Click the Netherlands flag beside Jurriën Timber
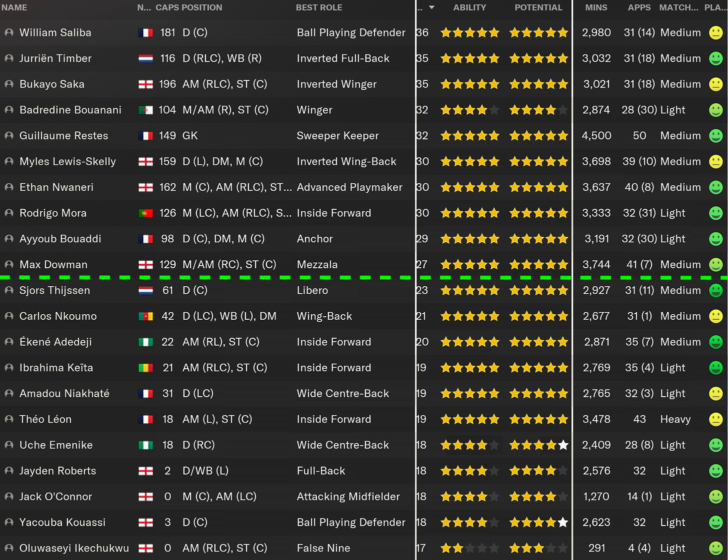728x560 pixels. click(x=145, y=59)
